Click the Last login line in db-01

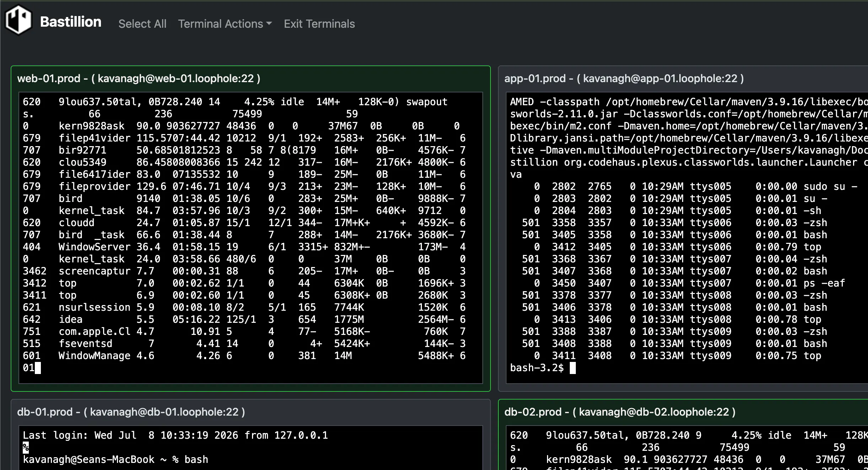175,435
